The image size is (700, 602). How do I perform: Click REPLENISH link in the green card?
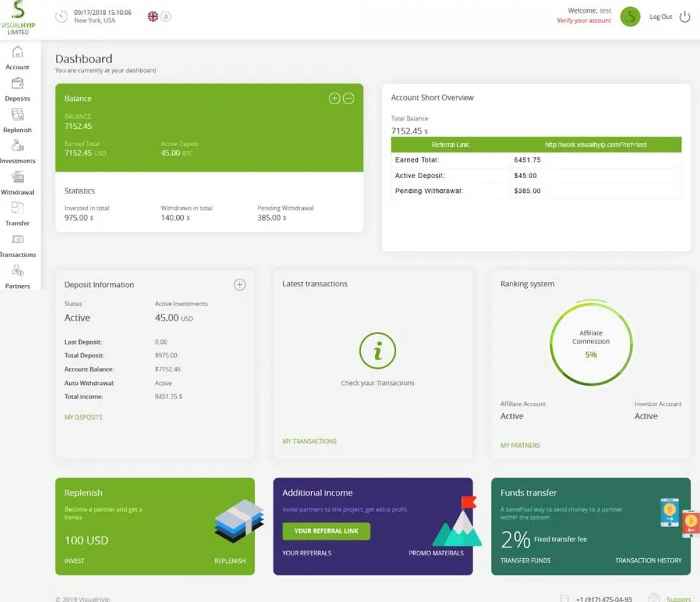pyautogui.click(x=230, y=561)
